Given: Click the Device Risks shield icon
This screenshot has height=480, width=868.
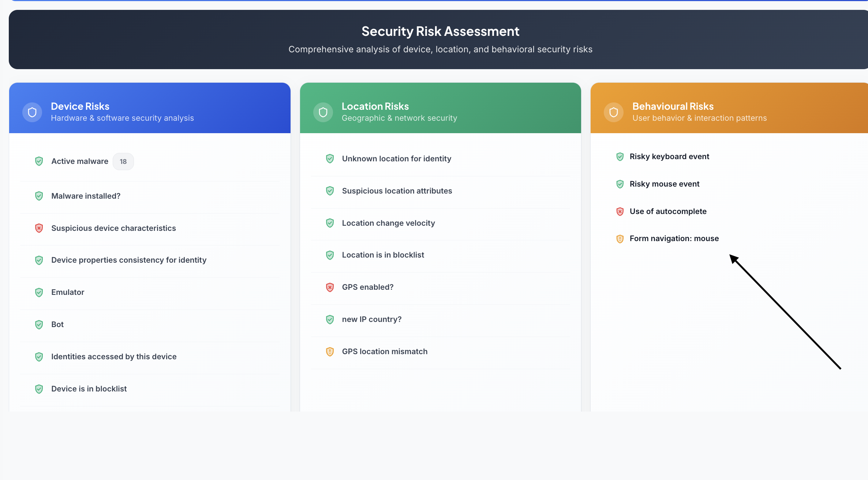Looking at the screenshot, I should tap(32, 112).
